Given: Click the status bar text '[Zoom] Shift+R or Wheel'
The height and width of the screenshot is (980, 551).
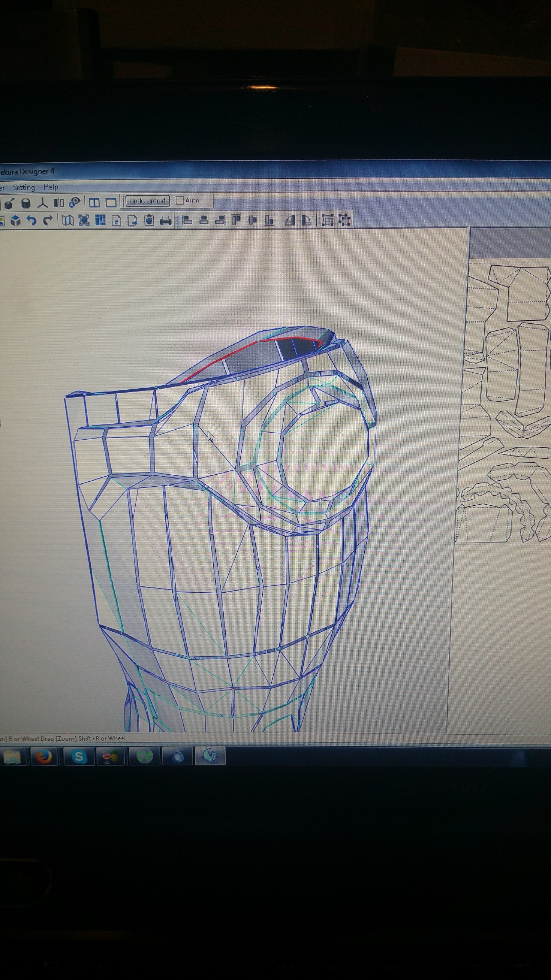Looking at the screenshot, I should tap(91, 738).
